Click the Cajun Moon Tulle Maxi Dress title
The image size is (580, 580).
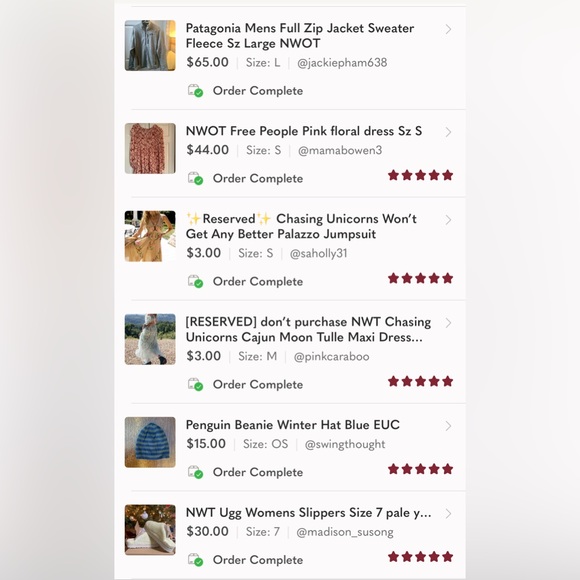coord(308,330)
